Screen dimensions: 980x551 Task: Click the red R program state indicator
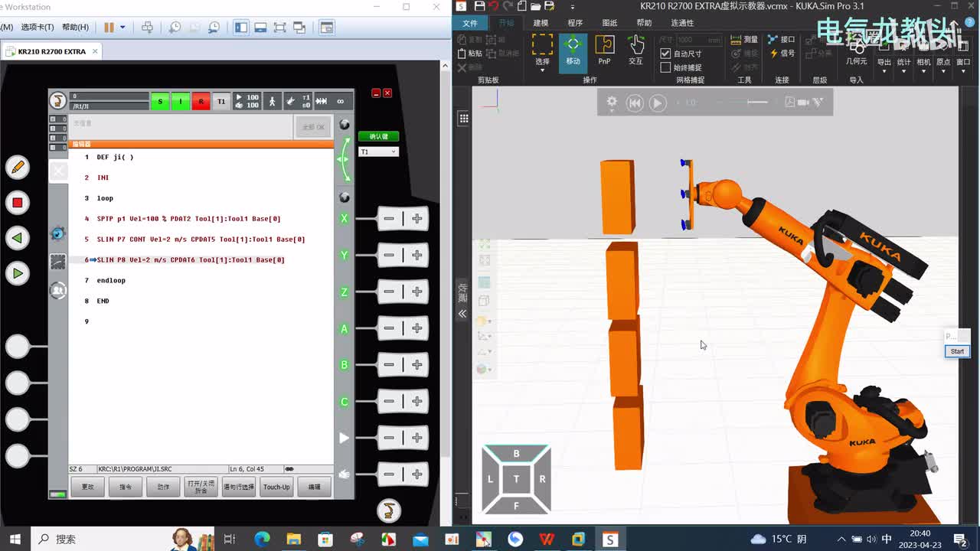pyautogui.click(x=201, y=101)
